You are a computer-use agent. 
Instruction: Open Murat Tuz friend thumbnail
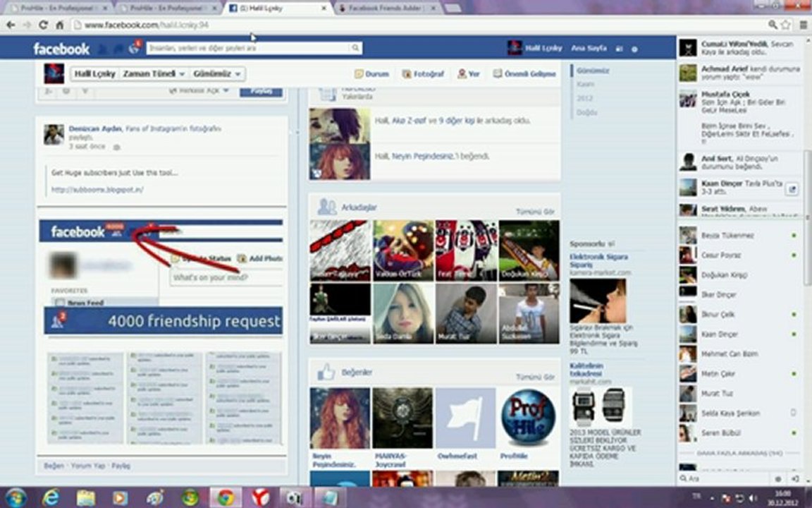[466, 313]
